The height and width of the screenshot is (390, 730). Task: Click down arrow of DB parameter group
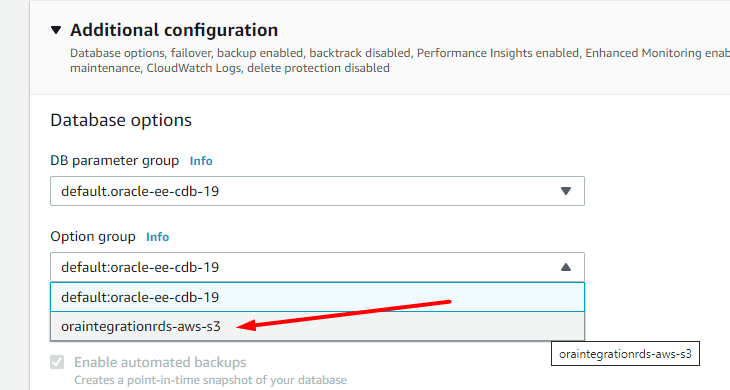tap(566, 191)
